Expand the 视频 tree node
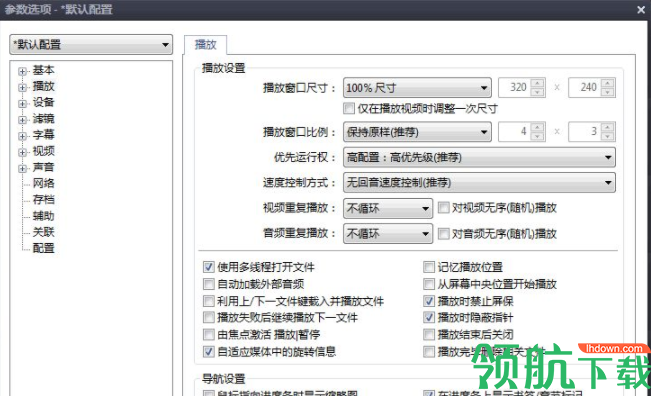Viewport: 651px width, 396px height. 22,152
